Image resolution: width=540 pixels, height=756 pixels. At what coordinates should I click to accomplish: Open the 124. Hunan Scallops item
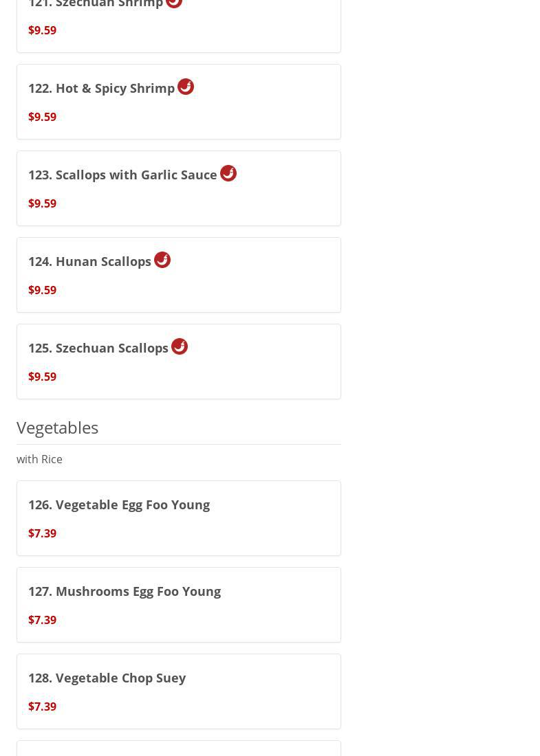tap(89, 262)
